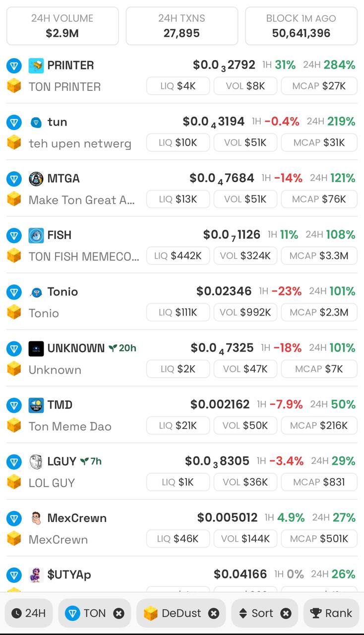The image size is (364, 635).
Task: Click the DeDust cube icon beside TON PRINTER
Action: coord(14,86)
